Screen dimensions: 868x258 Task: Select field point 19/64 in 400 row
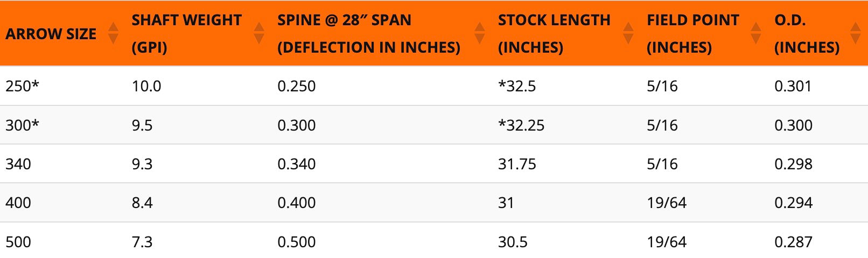pyautogui.click(x=667, y=203)
